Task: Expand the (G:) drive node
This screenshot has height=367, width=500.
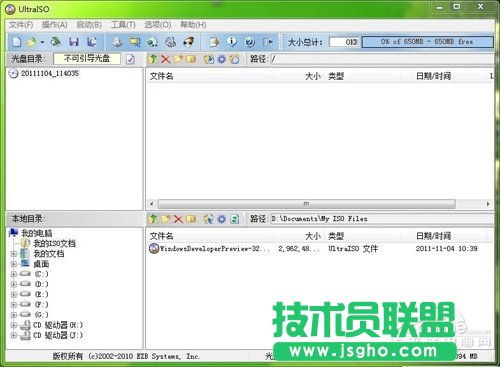Action: point(14,315)
